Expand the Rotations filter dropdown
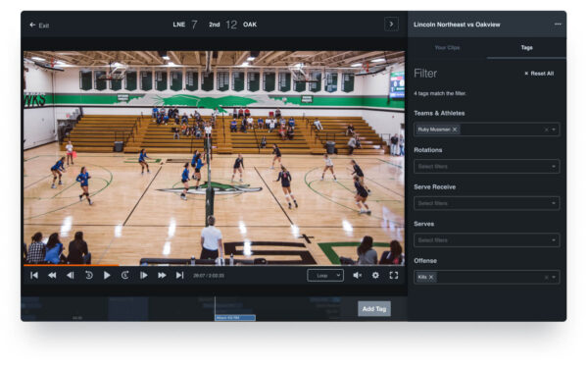Viewport: 588px width, 368px height. pyautogui.click(x=486, y=167)
